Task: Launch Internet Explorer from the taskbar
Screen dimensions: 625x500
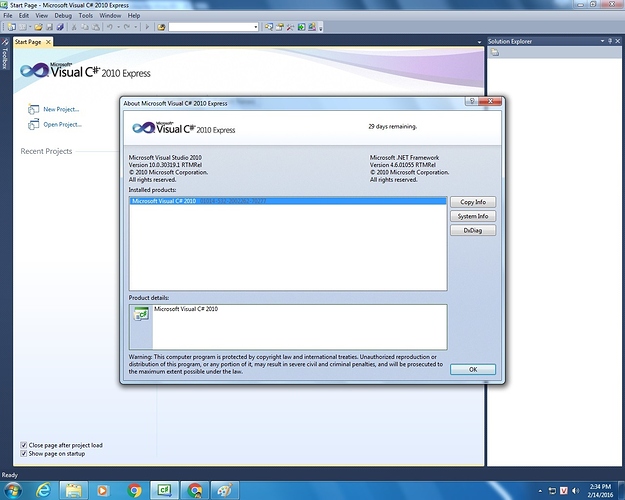Action: [43, 490]
